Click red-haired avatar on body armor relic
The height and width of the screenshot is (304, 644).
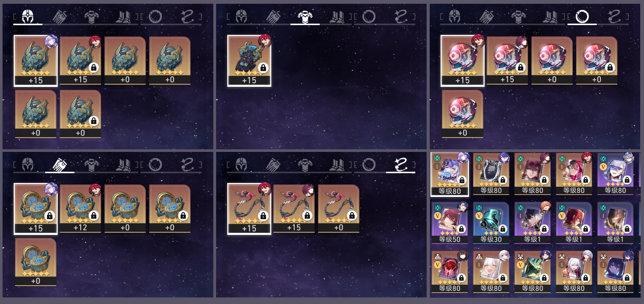[x=265, y=41]
